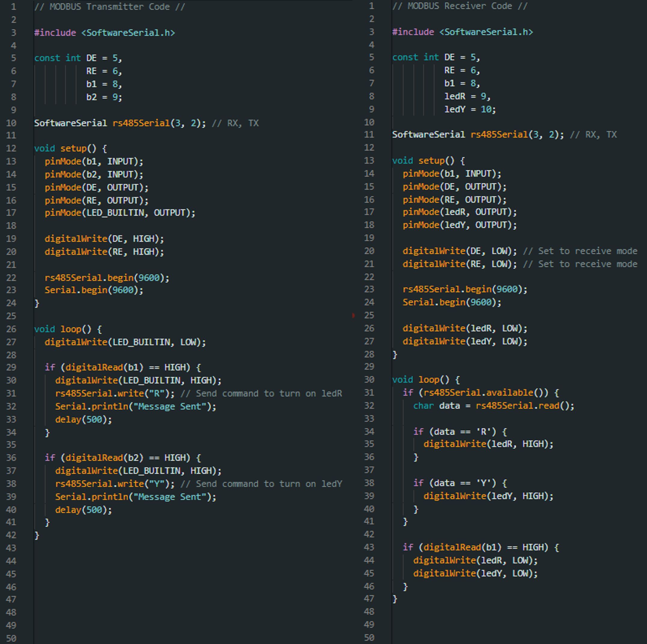Click the red breakpoint marker beside receiver line 25
The image size is (647, 644).
353,315
